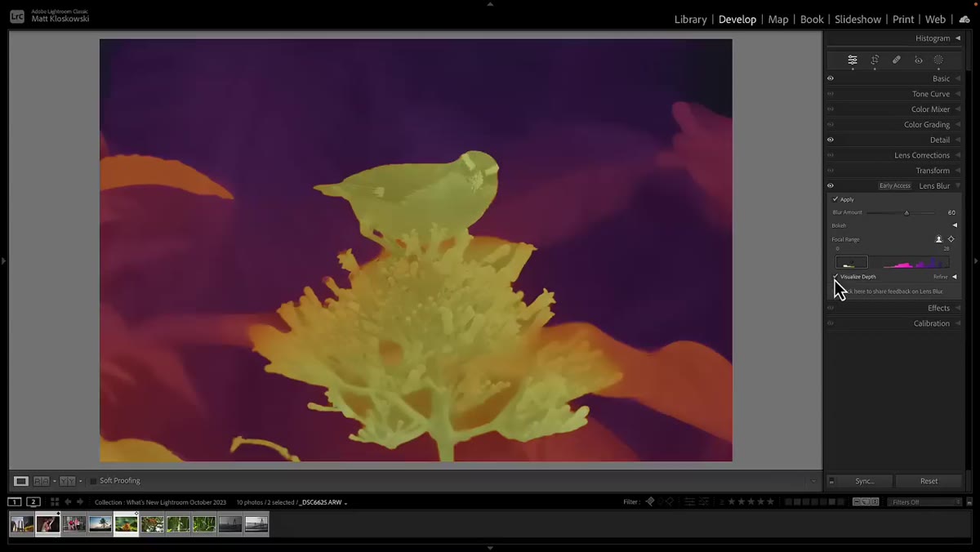Switch to Before/After top-bottom view
Image resolution: width=980 pixels, height=552 pixels.
pyautogui.click(x=67, y=481)
